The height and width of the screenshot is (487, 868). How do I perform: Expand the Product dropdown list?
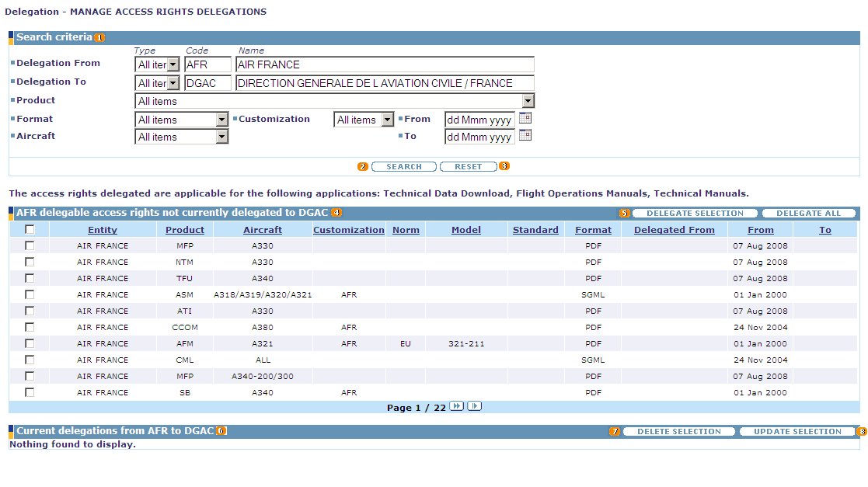335,101
